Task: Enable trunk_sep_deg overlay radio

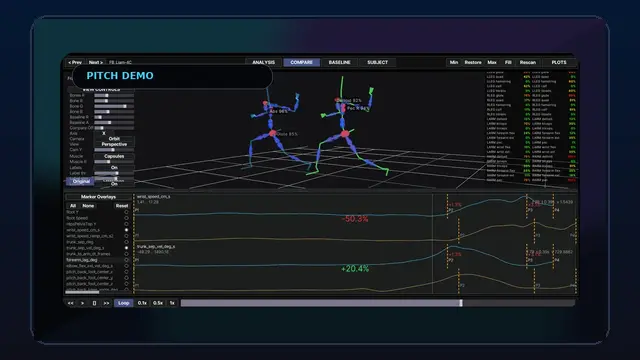Action: [126, 242]
